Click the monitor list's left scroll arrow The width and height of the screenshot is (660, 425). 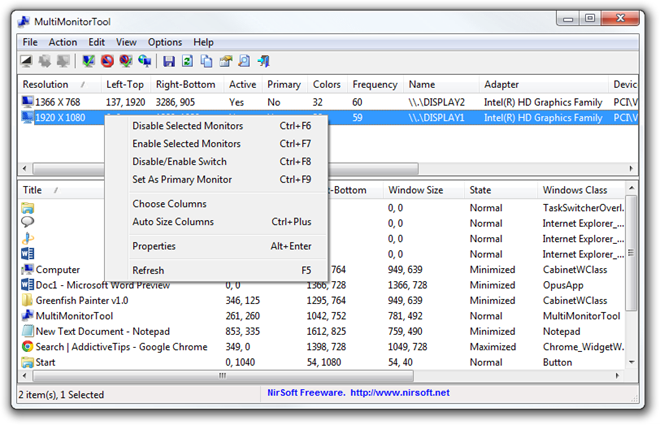pos(24,168)
